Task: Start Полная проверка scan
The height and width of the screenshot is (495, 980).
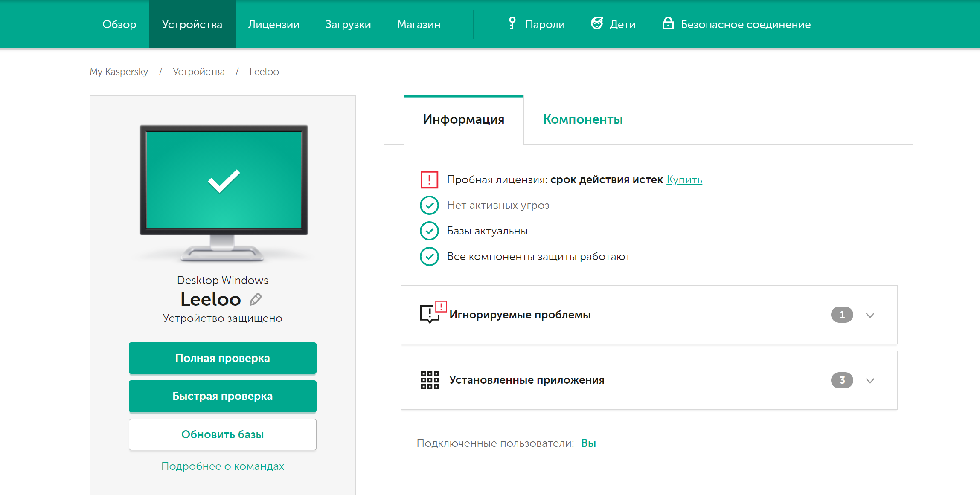Action: click(x=223, y=358)
